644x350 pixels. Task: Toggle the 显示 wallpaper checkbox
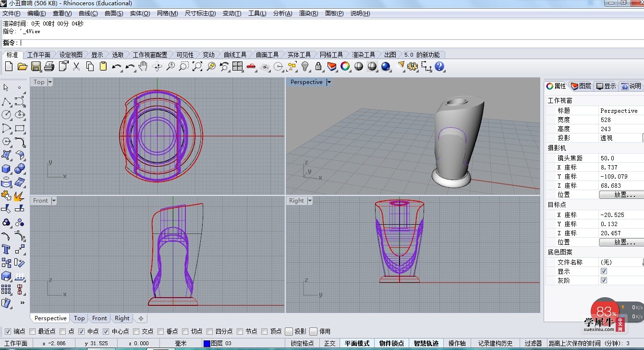pos(604,271)
